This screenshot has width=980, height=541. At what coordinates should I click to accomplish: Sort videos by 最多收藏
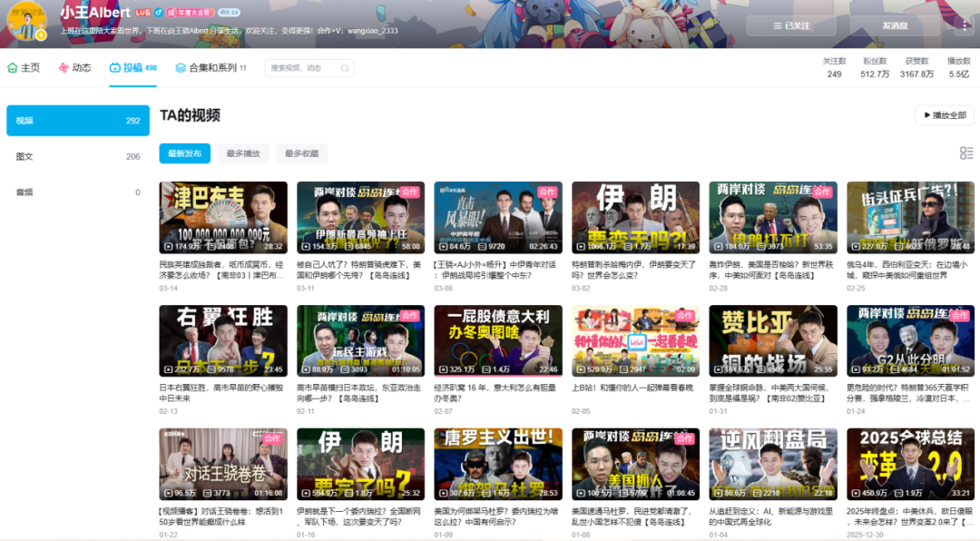coord(301,153)
